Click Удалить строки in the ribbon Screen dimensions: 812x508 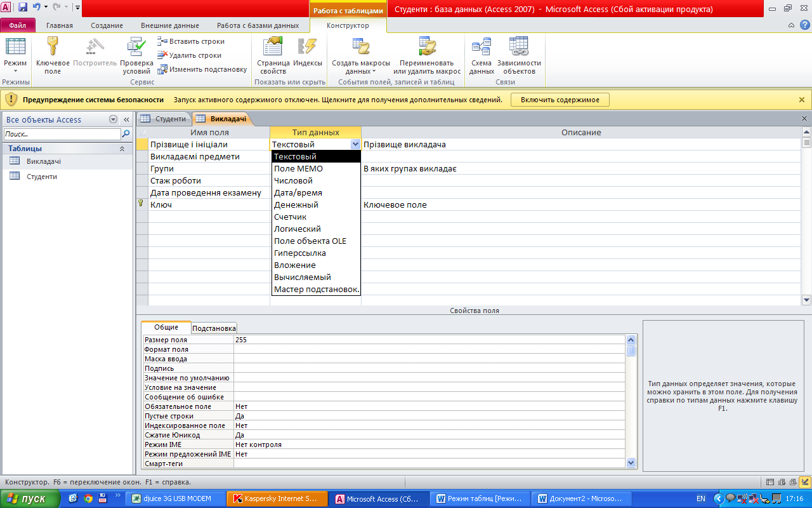point(190,55)
